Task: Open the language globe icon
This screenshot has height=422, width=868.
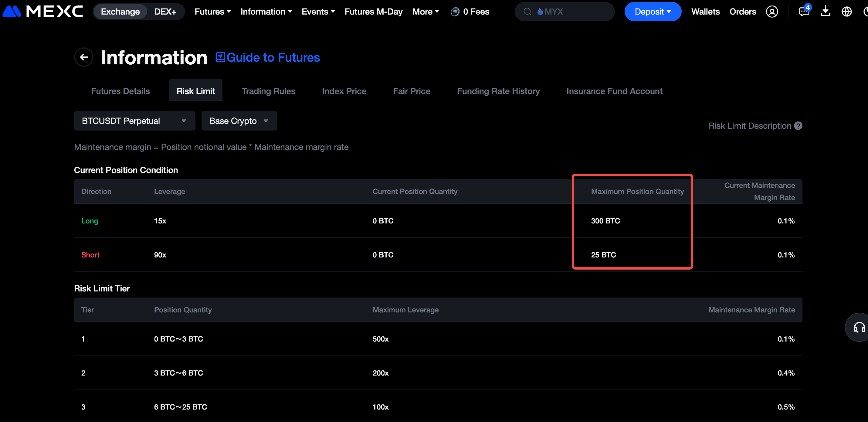Action: pos(846,12)
